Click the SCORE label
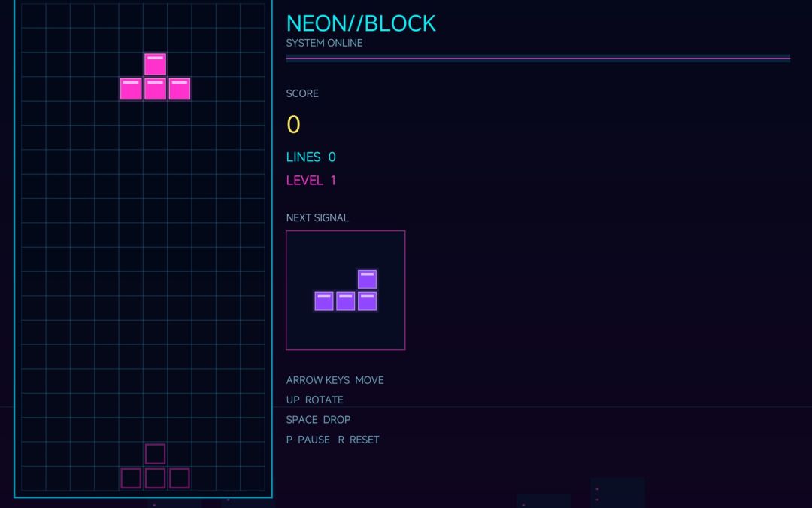 click(x=302, y=93)
